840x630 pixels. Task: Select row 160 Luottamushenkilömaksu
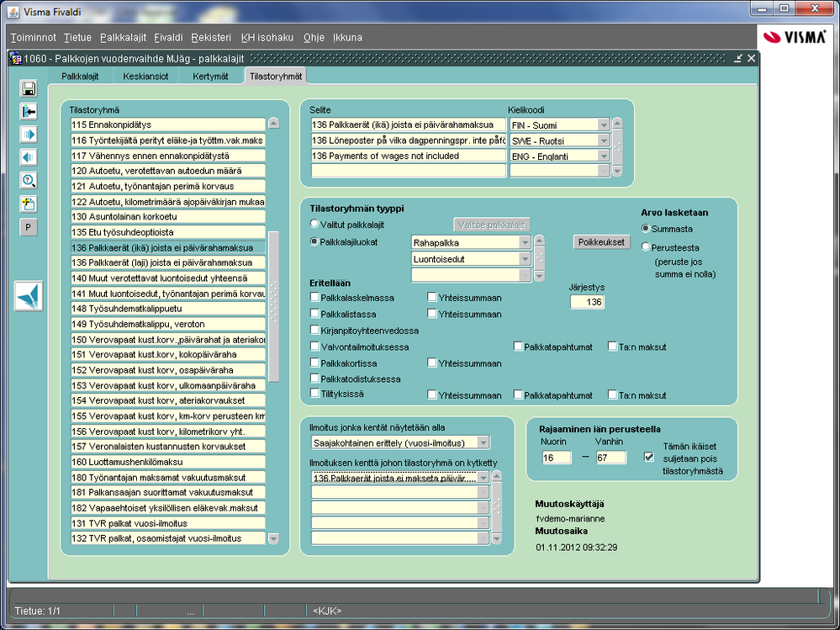pyautogui.click(x=168, y=462)
